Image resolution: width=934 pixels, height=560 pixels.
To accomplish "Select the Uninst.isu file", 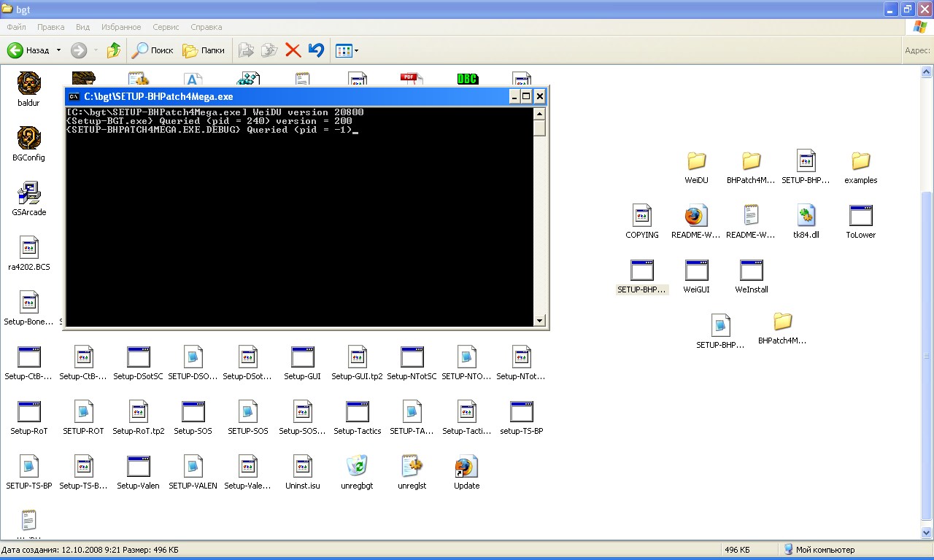I will click(x=302, y=467).
